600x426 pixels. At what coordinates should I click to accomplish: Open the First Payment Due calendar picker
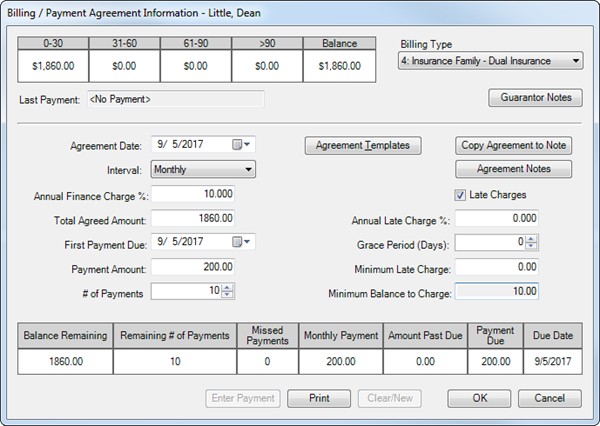(x=241, y=242)
